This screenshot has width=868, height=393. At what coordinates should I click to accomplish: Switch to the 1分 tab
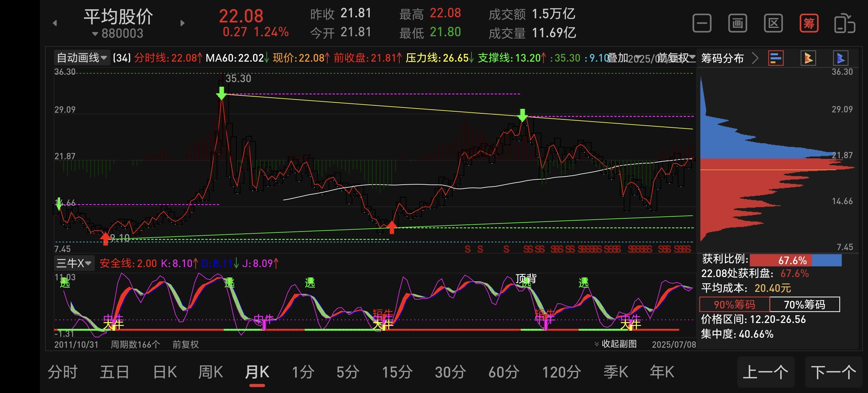[x=303, y=372]
